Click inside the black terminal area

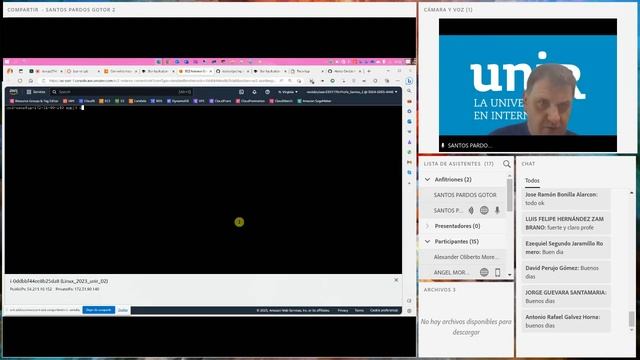[203, 190]
